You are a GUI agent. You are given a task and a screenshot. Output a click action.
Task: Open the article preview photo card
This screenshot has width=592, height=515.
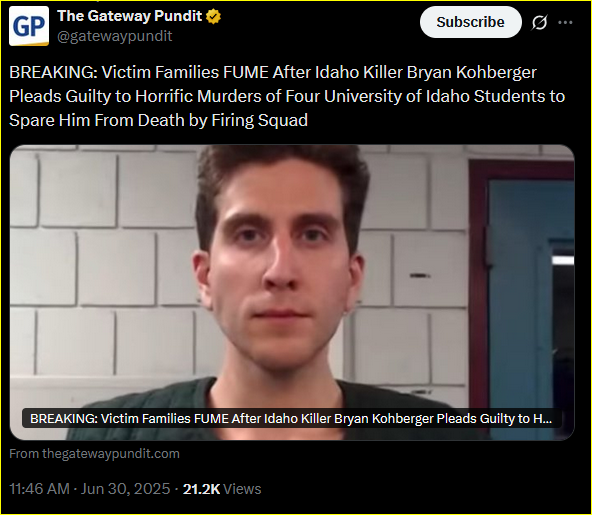[x=292, y=292]
